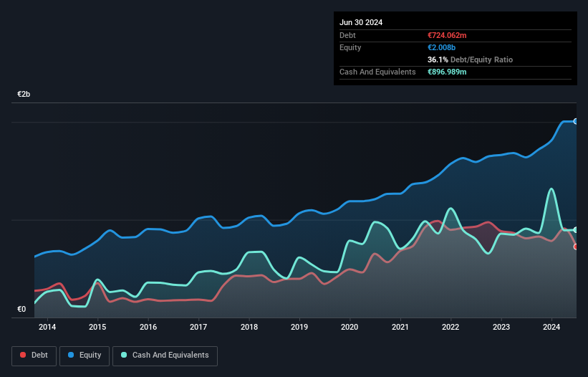Click the €2b y-axis label
The height and width of the screenshot is (377, 588).
click(x=24, y=94)
